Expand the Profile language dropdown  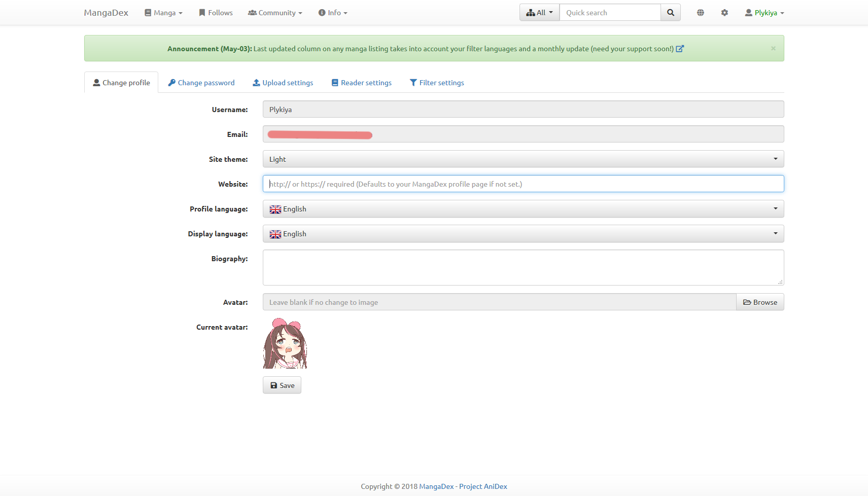click(x=523, y=209)
